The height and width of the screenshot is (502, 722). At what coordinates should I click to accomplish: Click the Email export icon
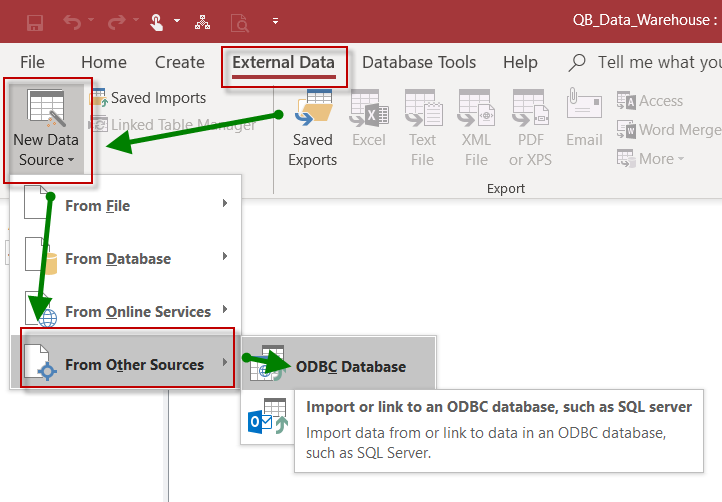584,118
